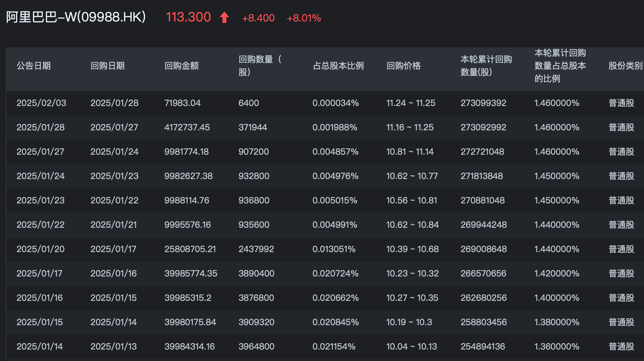Click 本轮累计回购数量(股) column header
Screen dimensions: 644x361
[486, 66]
